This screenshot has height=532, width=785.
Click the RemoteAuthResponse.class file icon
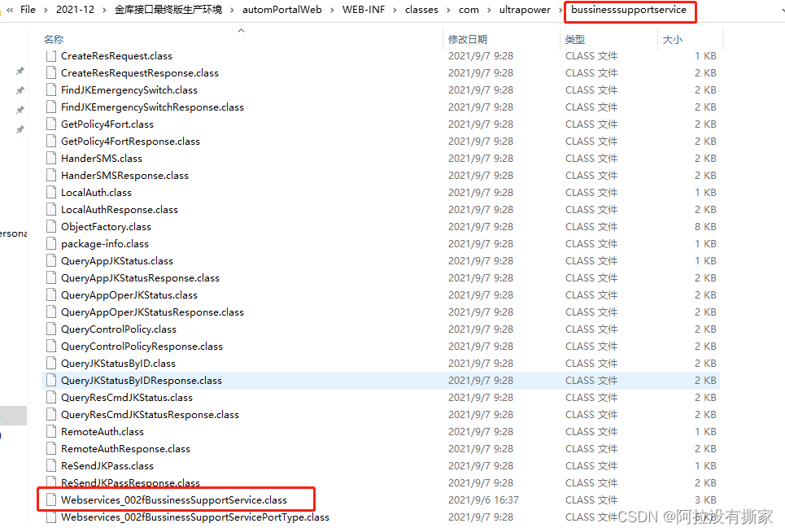(x=50, y=449)
